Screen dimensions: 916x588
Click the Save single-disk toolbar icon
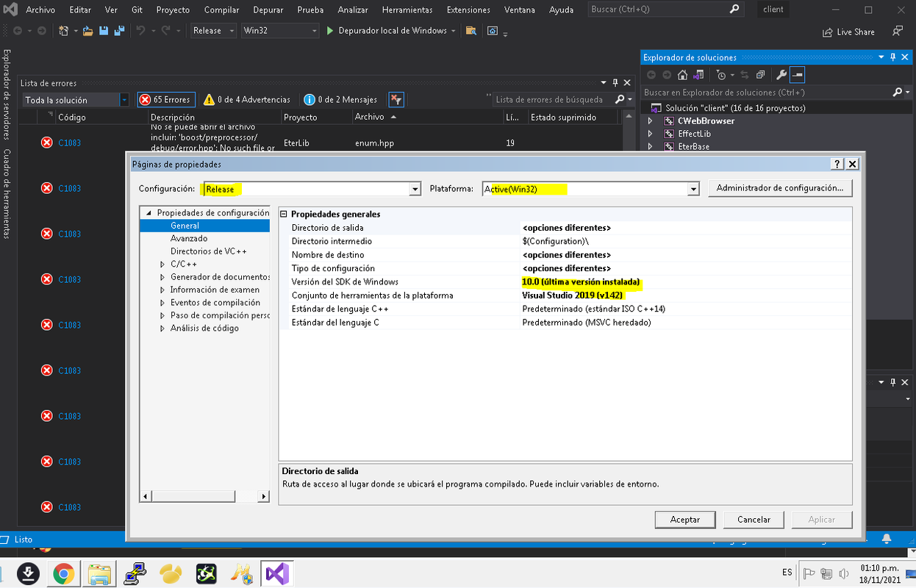click(x=104, y=31)
